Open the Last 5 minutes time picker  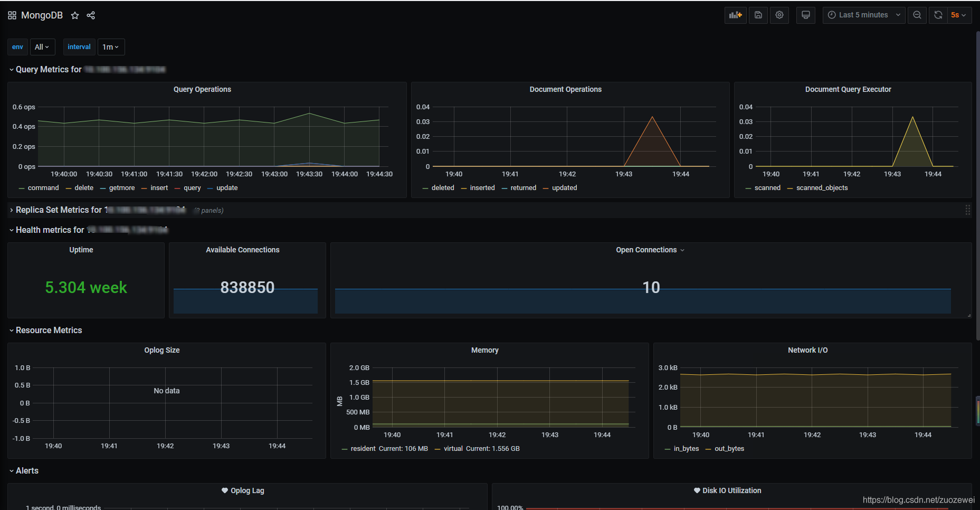[863, 15]
